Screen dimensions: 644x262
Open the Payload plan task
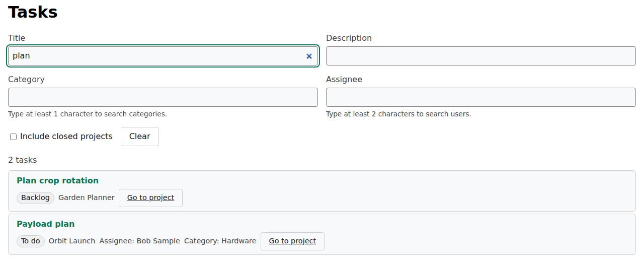click(46, 224)
